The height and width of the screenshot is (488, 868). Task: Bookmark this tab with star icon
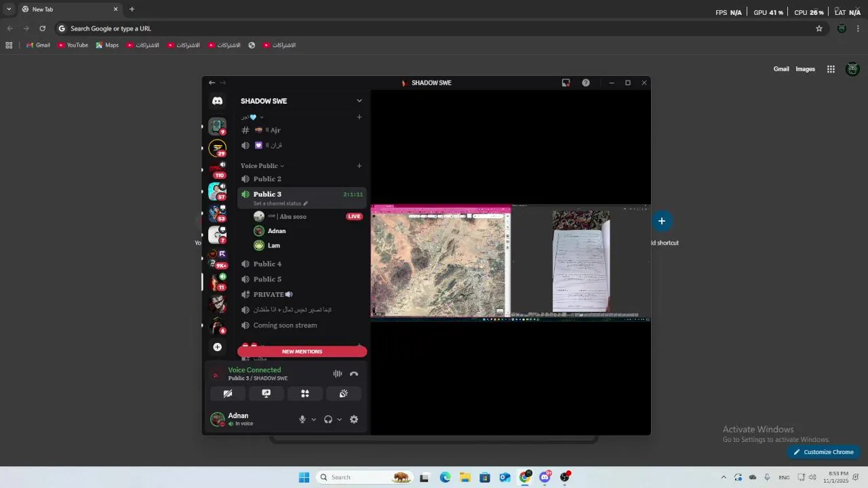point(819,28)
